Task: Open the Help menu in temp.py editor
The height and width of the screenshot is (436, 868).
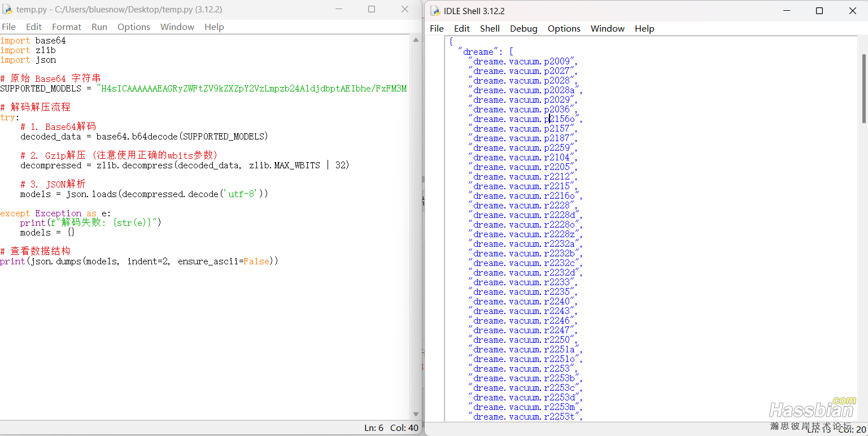Action: pos(214,27)
